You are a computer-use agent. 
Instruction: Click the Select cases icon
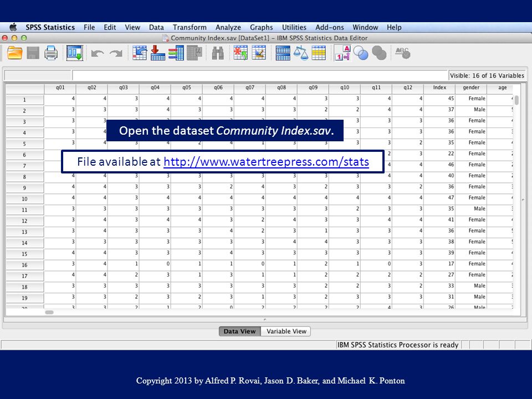pos(319,53)
